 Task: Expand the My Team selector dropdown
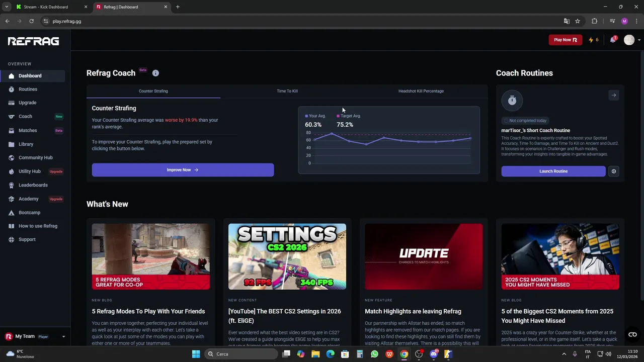[x=63, y=337]
